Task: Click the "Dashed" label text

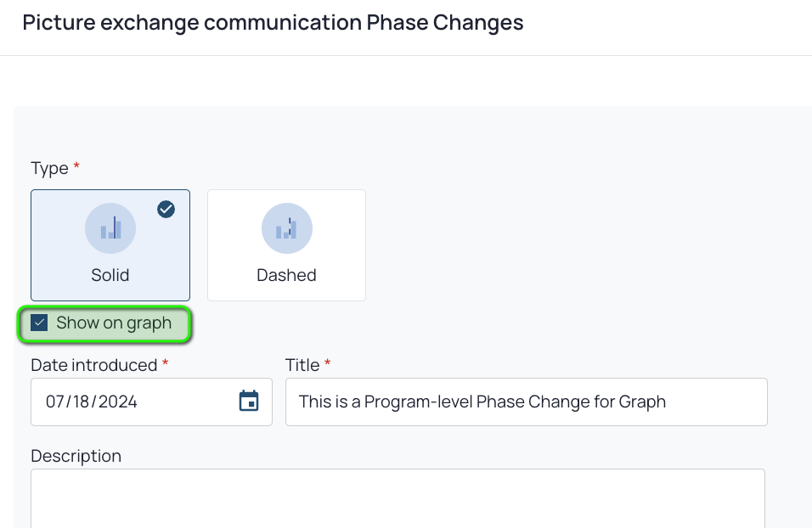Action: (x=286, y=275)
